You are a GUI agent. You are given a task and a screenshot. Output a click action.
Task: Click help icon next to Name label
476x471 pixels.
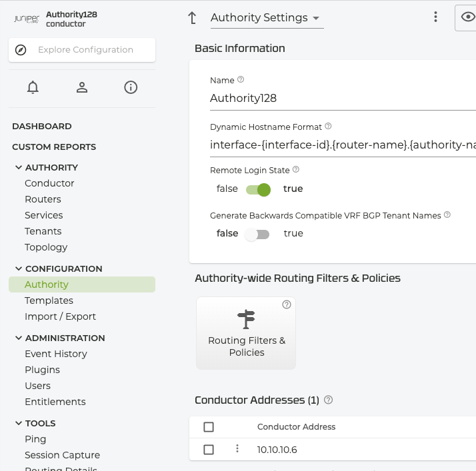241,80
